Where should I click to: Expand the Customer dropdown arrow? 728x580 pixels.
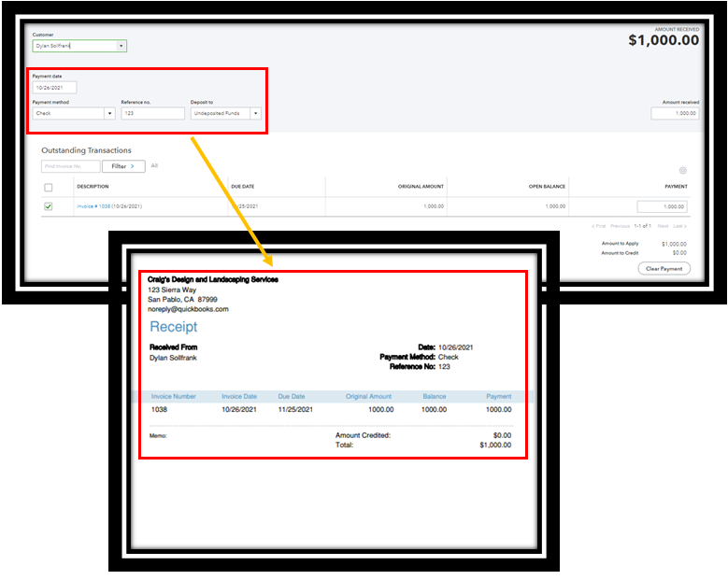pyautogui.click(x=121, y=46)
